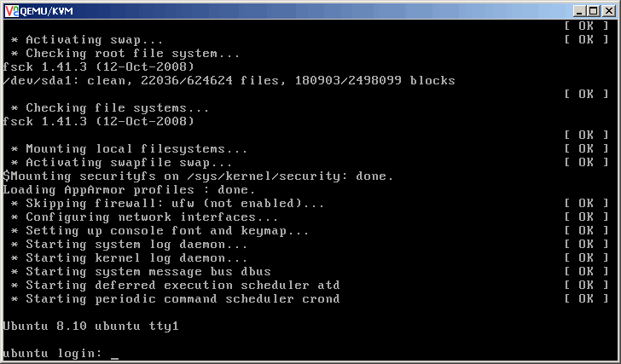Close the QEMU/KVM window
Image resolution: width=621 pixels, height=364 pixels.
point(608,10)
